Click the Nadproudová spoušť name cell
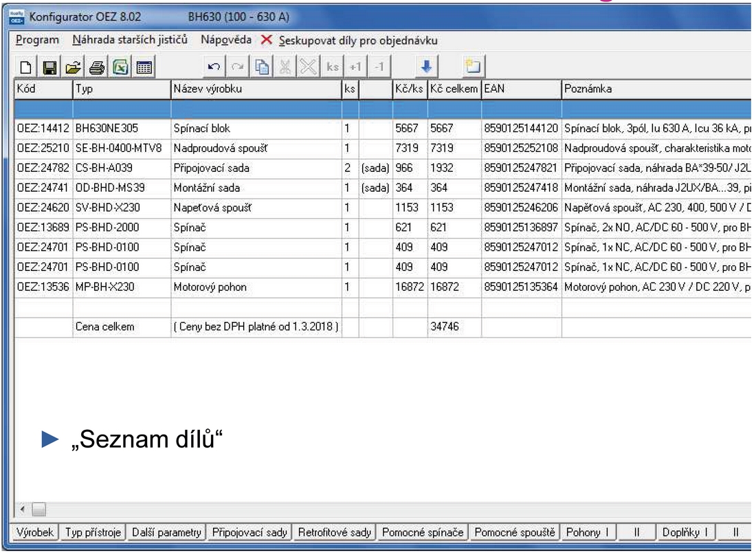 point(256,148)
